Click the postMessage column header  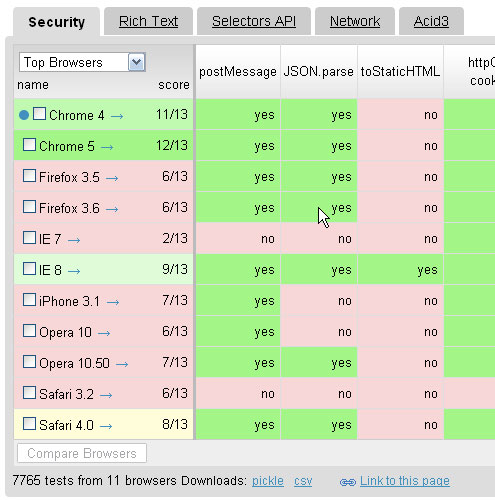click(x=238, y=72)
